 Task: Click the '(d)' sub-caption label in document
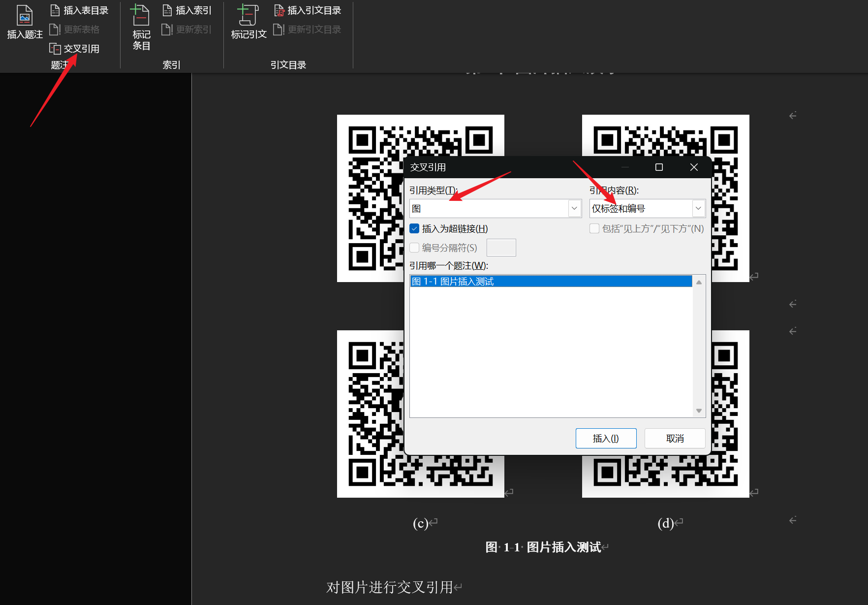click(666, 523)
